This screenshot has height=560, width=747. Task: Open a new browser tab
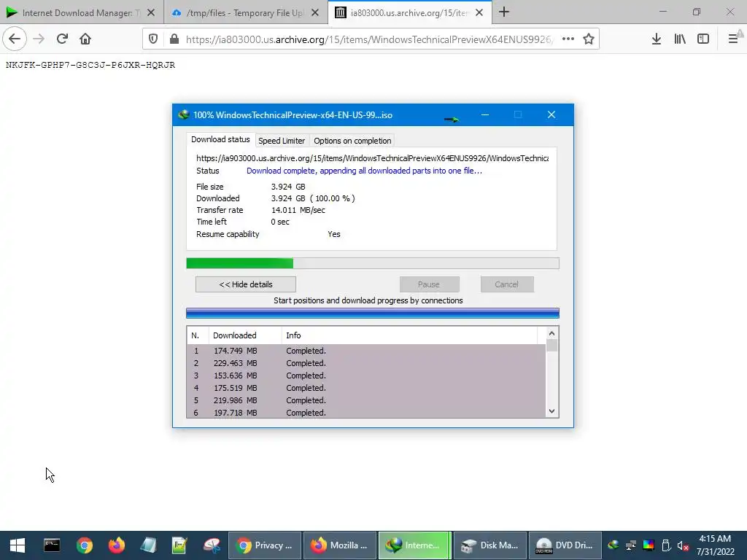pyautogui.click(x=504, y=12)
